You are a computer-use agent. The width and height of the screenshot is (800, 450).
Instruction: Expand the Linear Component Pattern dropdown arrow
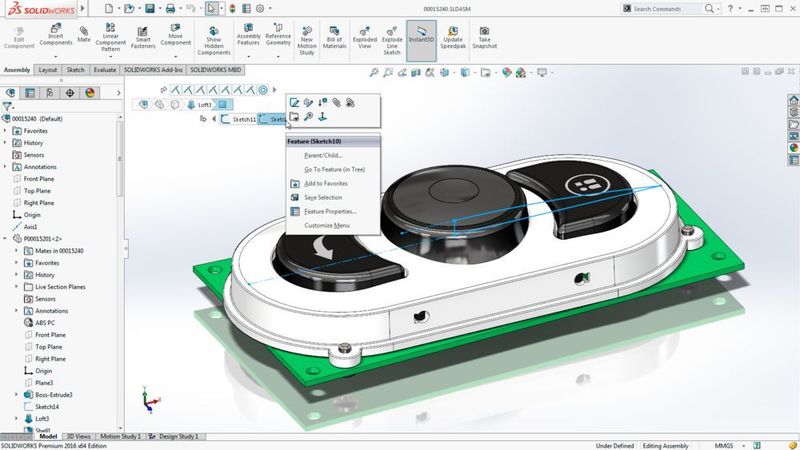click(x=110, y=57)
